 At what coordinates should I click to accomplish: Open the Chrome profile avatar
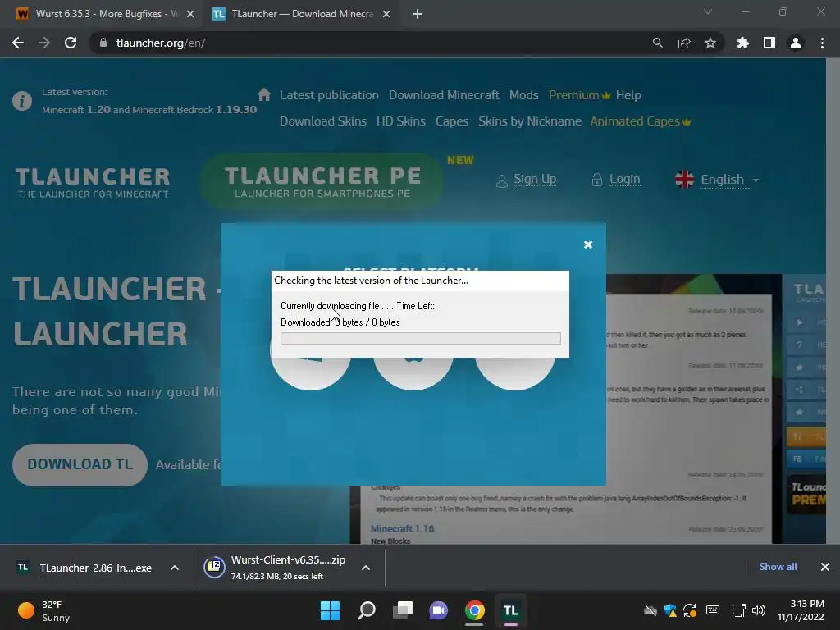pos(796,43)
